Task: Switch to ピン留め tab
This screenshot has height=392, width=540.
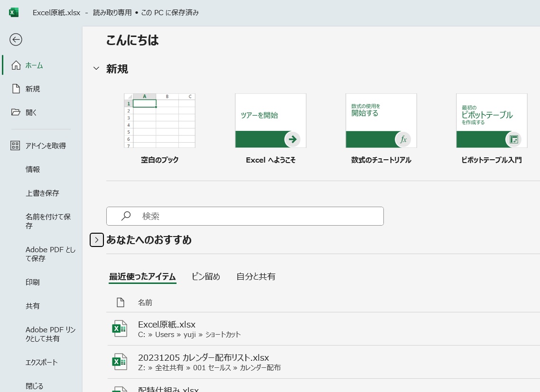Action: (205, 276)
